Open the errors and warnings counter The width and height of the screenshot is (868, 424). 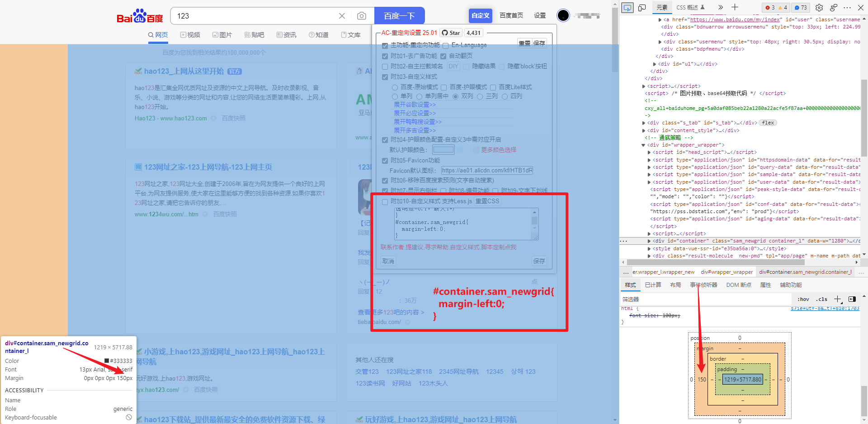tap(776, 7)
